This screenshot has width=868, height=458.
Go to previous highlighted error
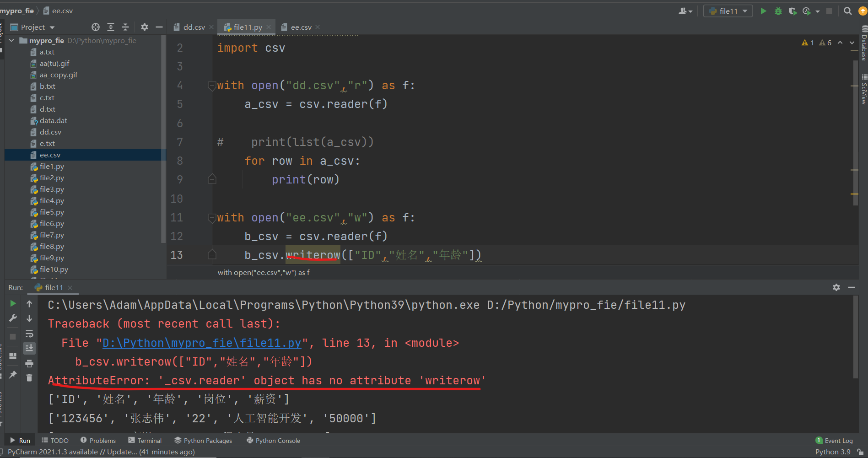[x=840, y=43]
